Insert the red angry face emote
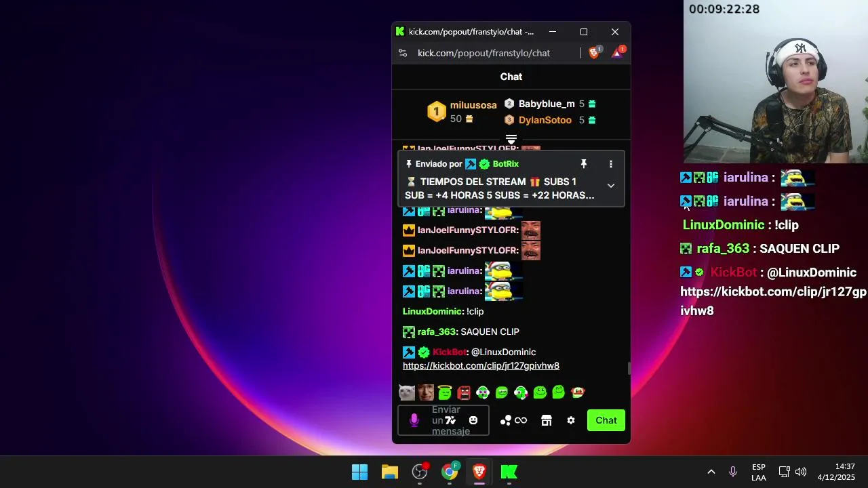 pyautogui.click(x=464, y=392)
